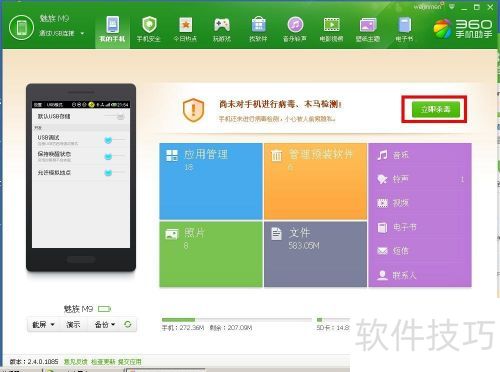
Task: Click the phone storage usage bar
Action: 237,320
